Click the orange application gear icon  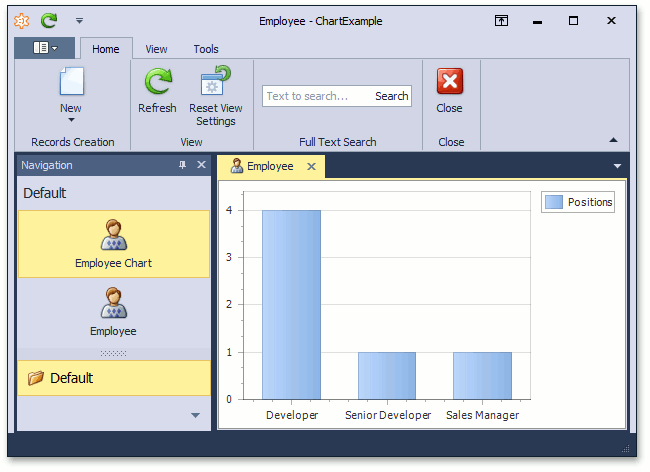[x=22, y=21]
